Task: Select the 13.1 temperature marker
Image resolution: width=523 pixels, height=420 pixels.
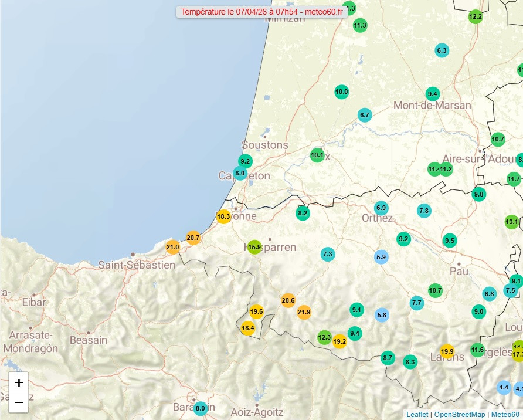Action: (512, 222)
